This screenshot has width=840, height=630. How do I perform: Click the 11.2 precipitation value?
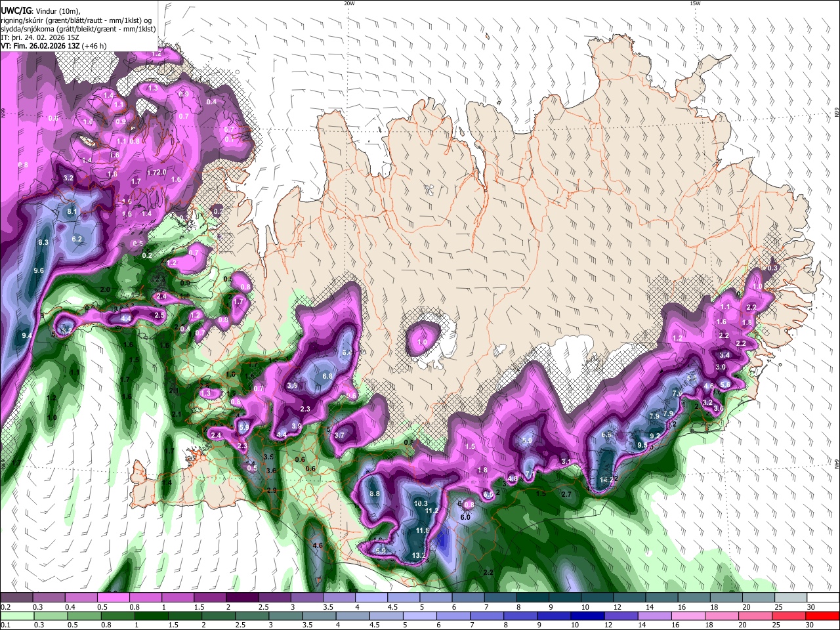click(x=432, y=511)
